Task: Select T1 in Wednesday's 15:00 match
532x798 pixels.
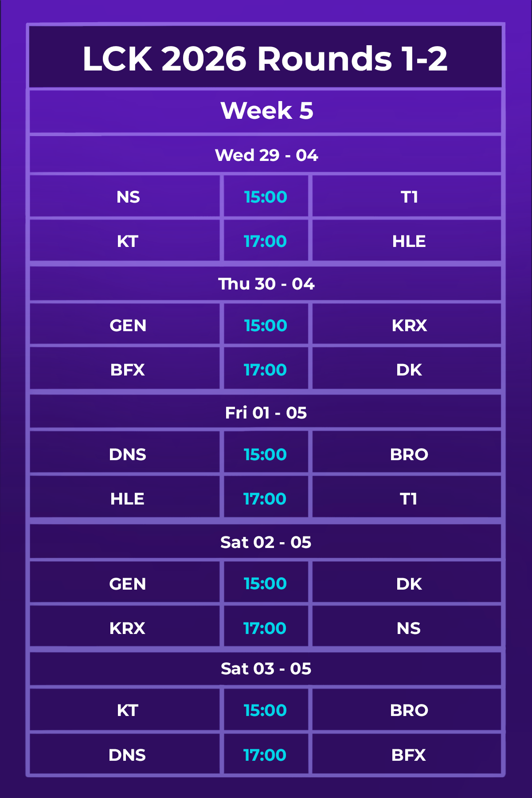Action: point(409,197)
